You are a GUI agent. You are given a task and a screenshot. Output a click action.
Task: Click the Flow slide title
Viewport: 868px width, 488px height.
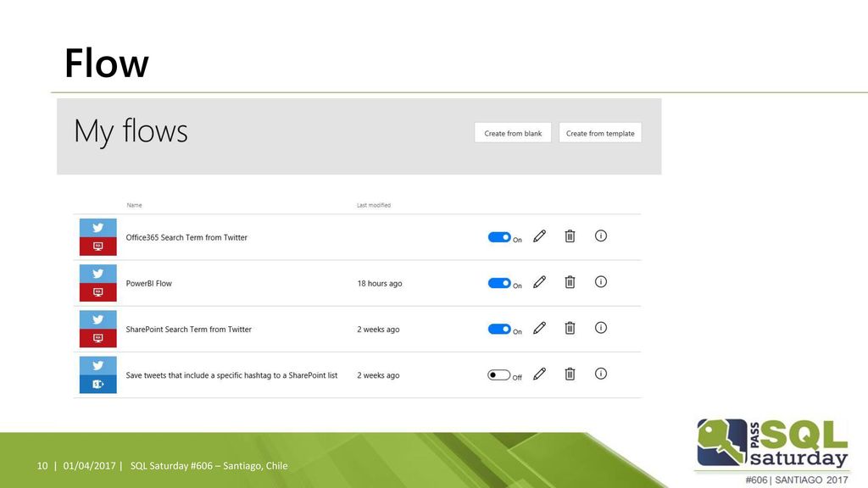click(107, 63)
